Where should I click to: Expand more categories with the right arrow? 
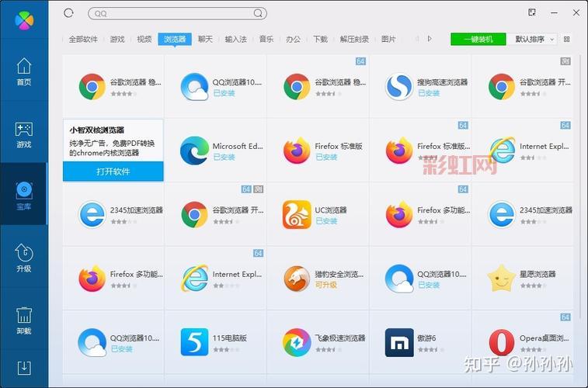tap(430, 39)
